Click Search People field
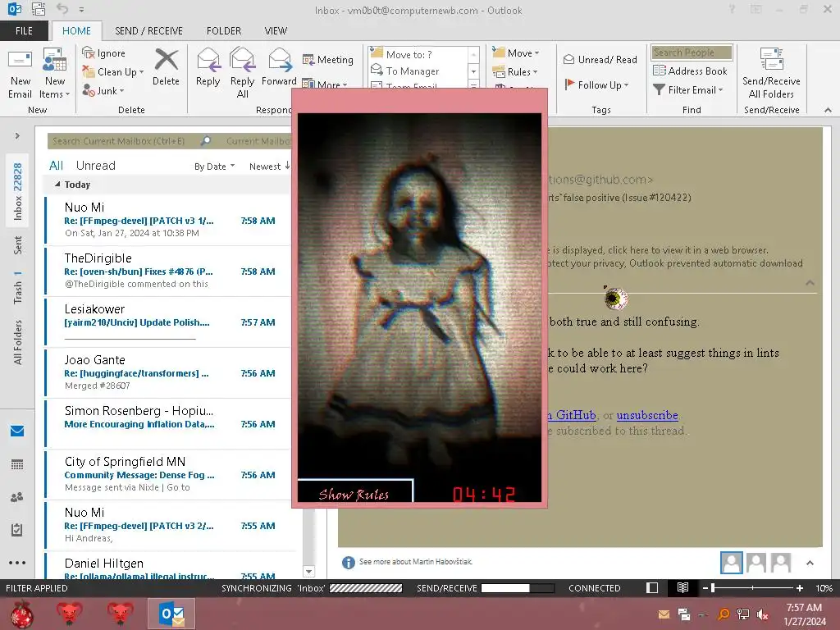840x630 pixels. 692,52
